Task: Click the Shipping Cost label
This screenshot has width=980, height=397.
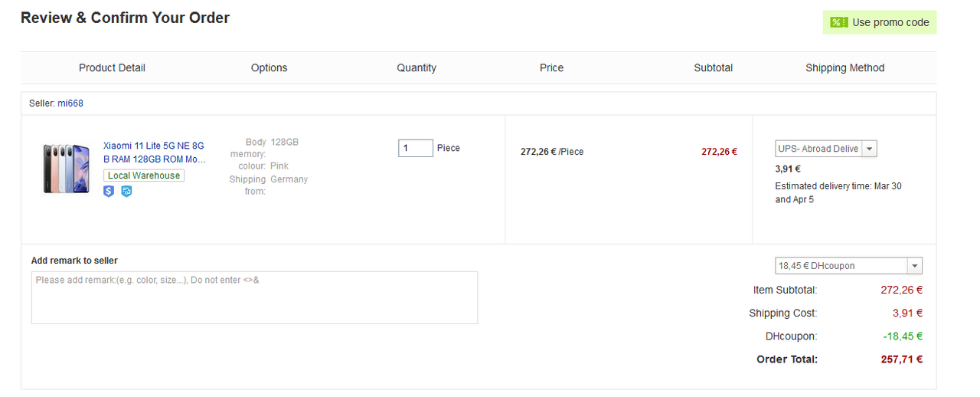Action: [783, 313]
